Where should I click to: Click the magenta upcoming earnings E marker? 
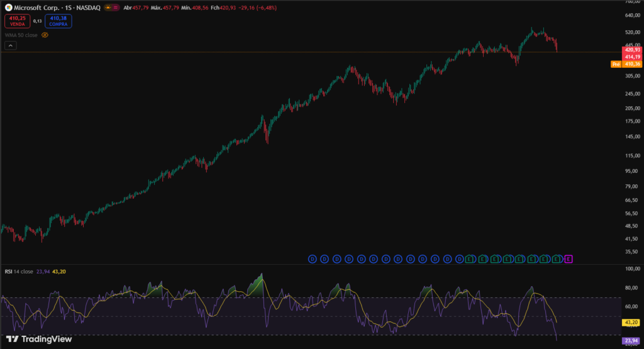569,258
